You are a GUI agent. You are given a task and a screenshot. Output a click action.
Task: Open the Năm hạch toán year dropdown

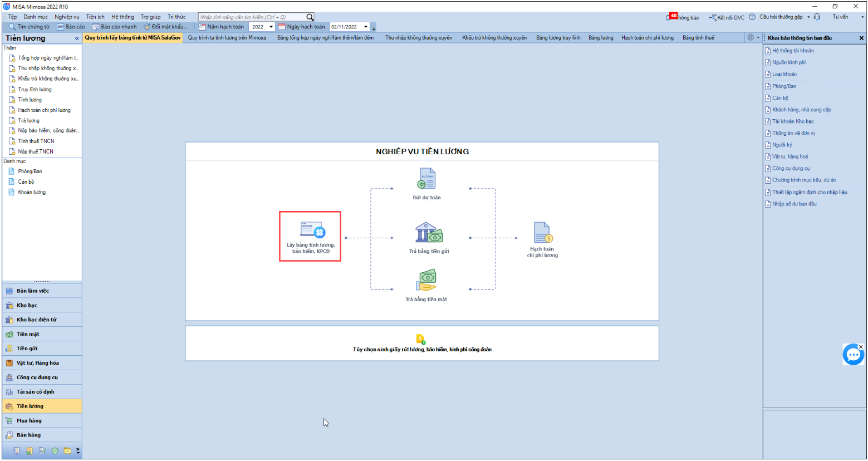(x=271, y=27)
